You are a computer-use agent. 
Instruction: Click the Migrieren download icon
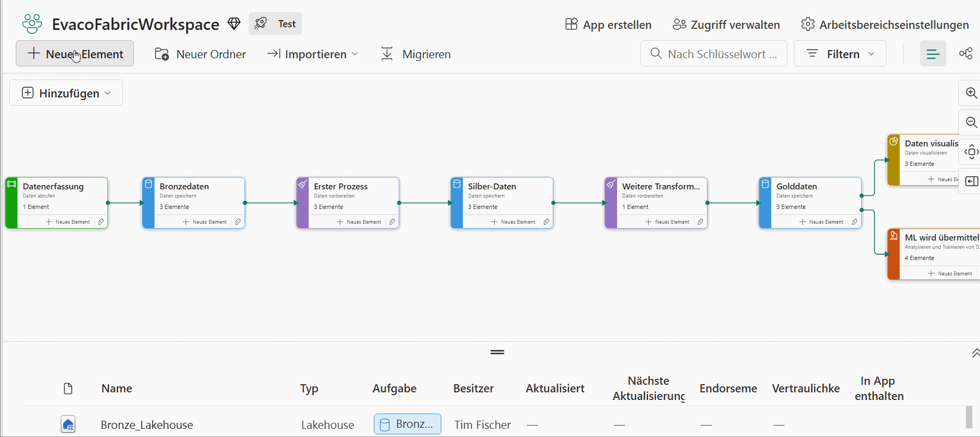(387, 54)
